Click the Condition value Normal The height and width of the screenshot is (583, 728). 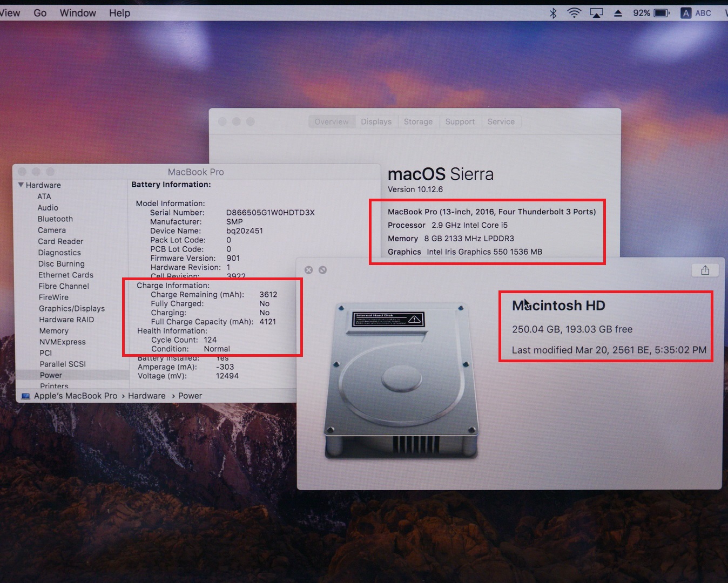pos(217,349)
